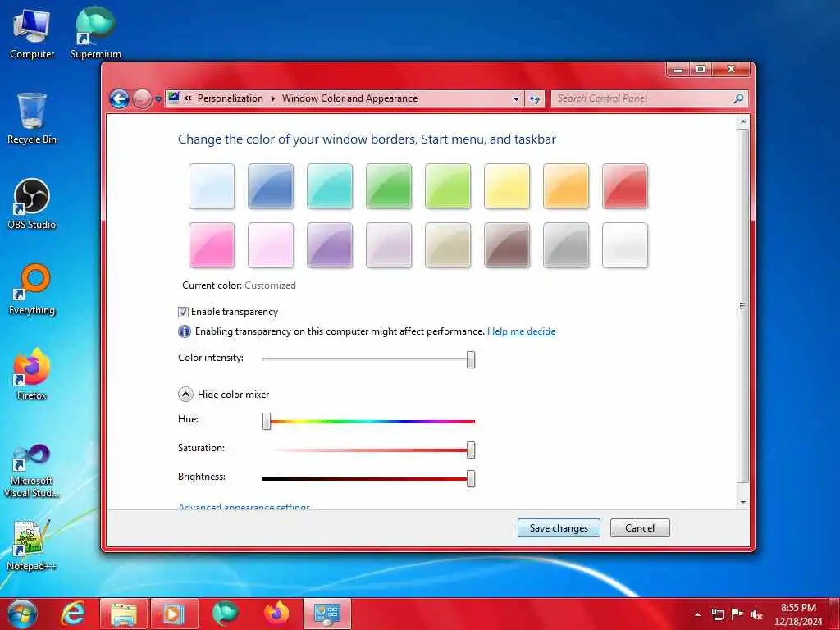Select the Firefox desktop shortcut

32,374
